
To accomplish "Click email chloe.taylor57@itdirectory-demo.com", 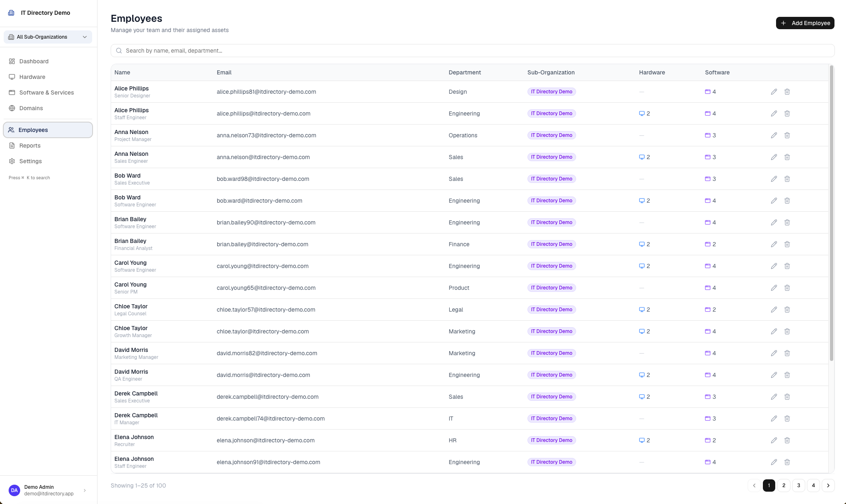I will (x=266, y=310).
